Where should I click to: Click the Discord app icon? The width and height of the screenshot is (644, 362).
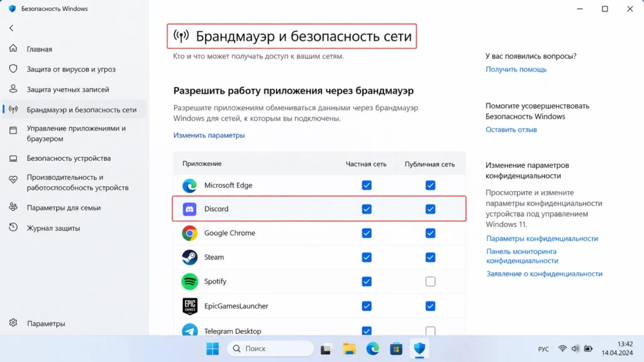click(189, 209)
